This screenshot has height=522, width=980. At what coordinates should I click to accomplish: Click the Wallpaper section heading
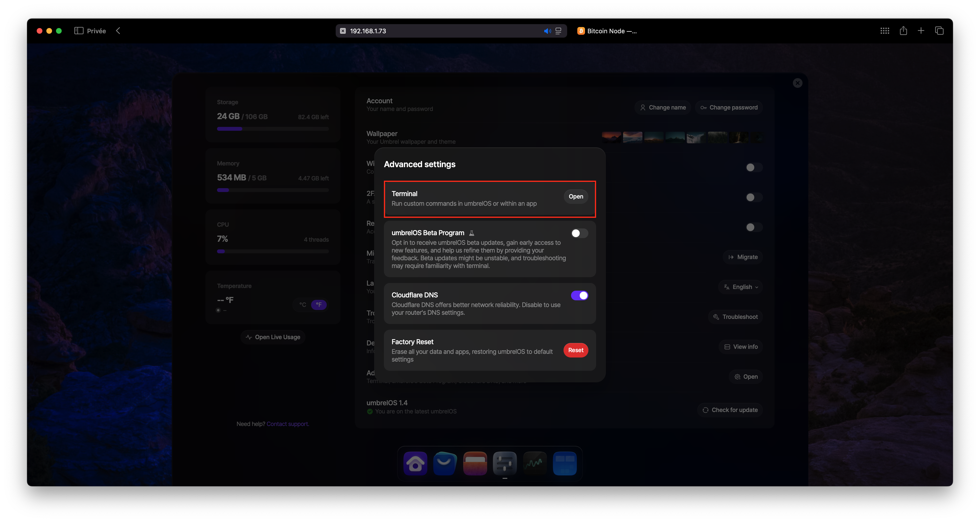point(381,134)
